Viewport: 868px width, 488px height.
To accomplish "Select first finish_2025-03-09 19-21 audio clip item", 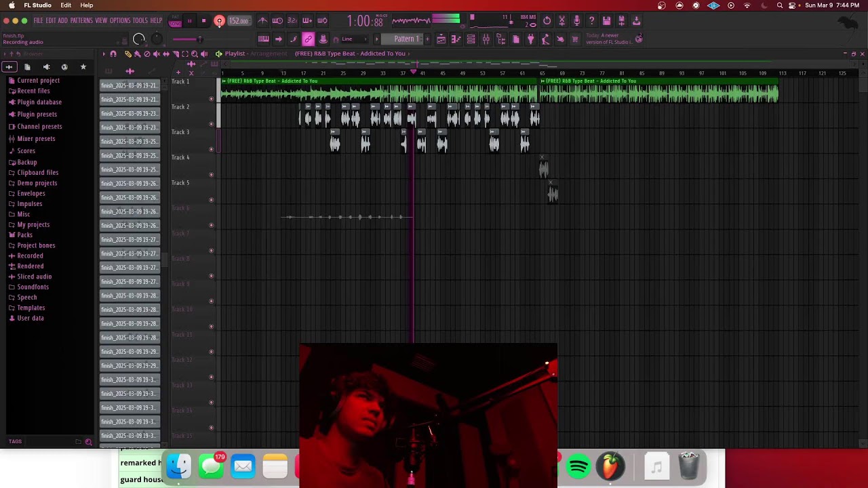I will [x=130, y=85].
